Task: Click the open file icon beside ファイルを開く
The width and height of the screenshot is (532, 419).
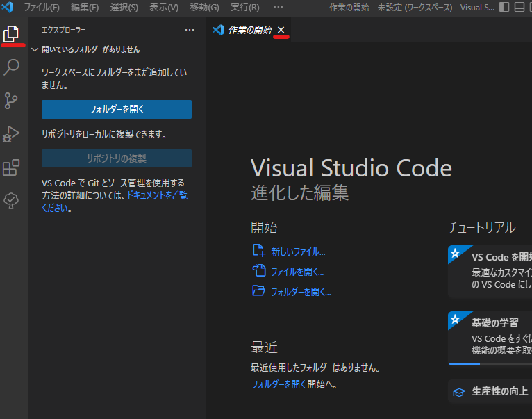Action: point(259,270)
